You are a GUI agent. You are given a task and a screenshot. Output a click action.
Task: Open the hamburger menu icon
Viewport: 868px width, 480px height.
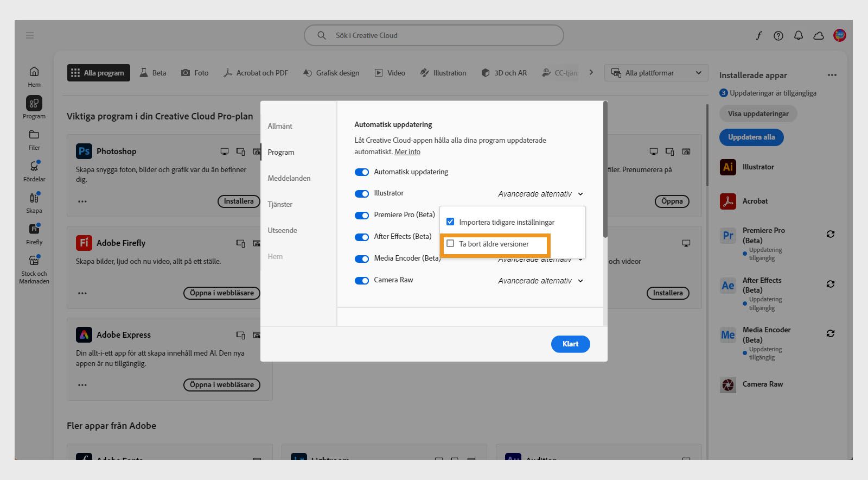(x=30, y=35)
